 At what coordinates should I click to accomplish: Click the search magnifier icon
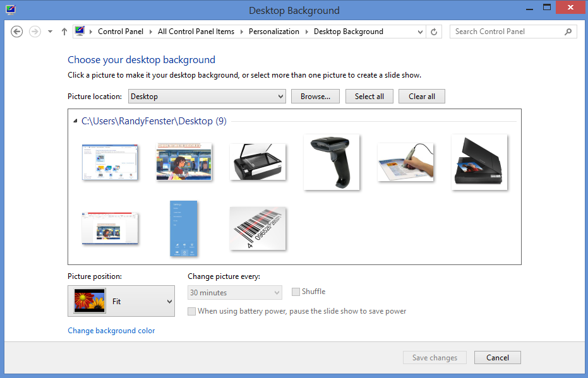coord(568,31)
